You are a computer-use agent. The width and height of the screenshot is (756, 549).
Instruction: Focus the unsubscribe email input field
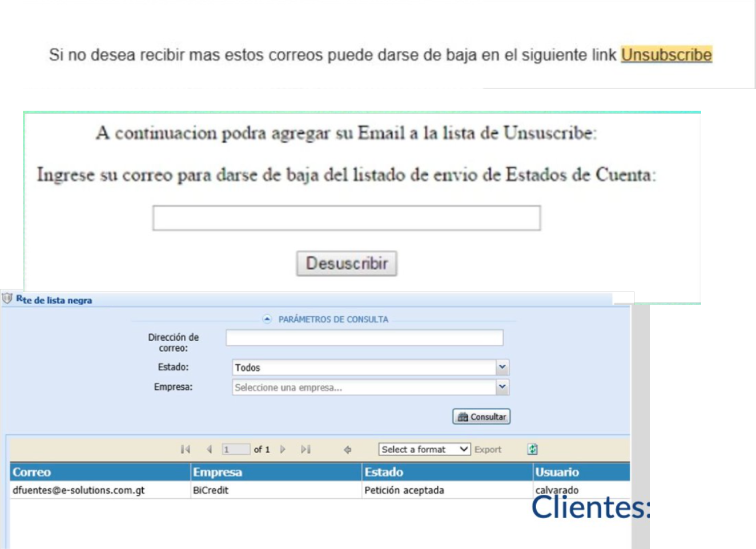point(346,218)
